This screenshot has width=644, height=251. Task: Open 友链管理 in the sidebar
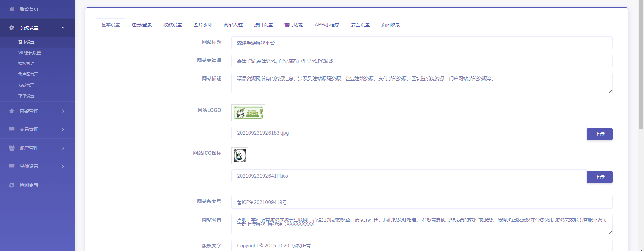tap(26, 85)
